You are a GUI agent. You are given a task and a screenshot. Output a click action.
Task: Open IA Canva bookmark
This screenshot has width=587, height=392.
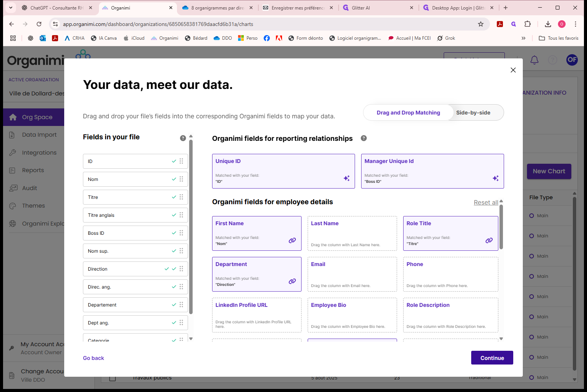104,38
